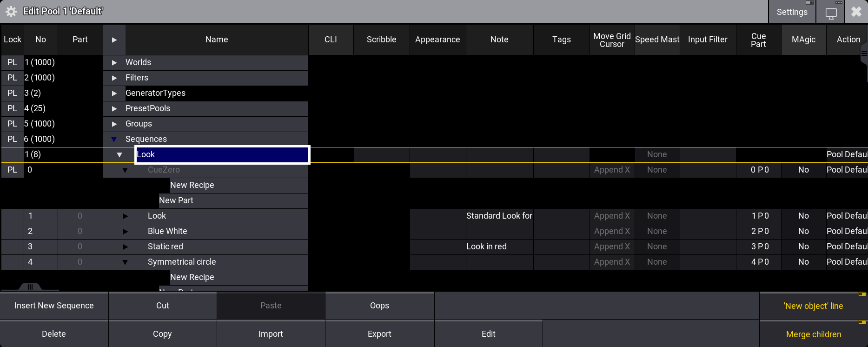This screenshot has width=868, height=347.
Task: Toggle the 'New object' line option
Action: tap(813, 306)
